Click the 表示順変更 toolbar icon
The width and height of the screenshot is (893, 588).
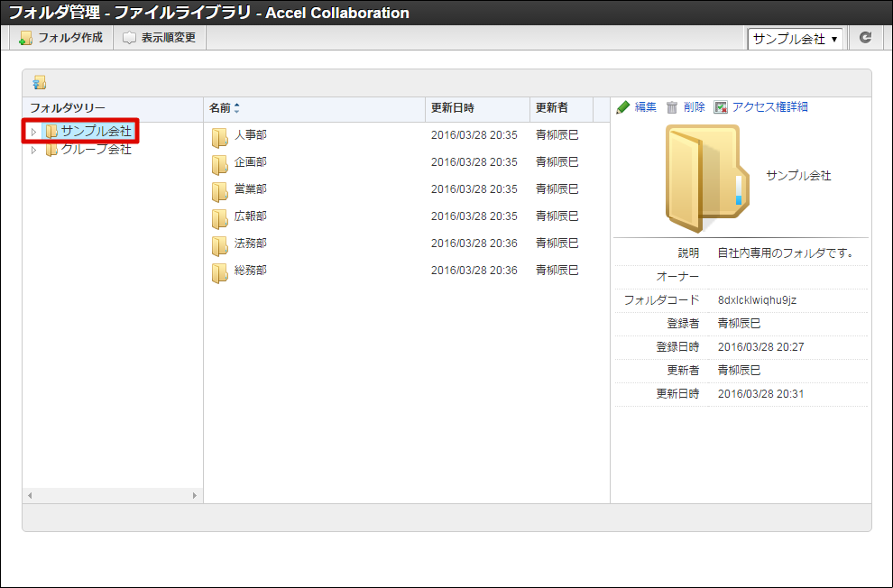pos(129,38)
